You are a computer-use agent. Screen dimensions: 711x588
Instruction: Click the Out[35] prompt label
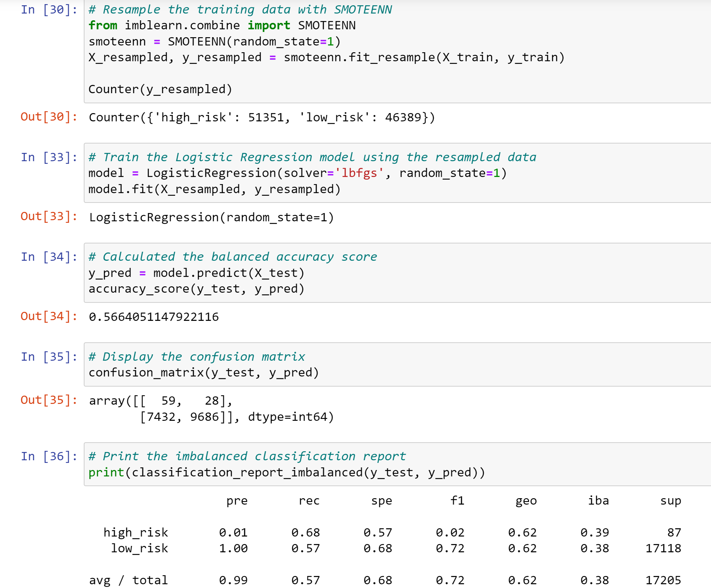tap(49, 400)
